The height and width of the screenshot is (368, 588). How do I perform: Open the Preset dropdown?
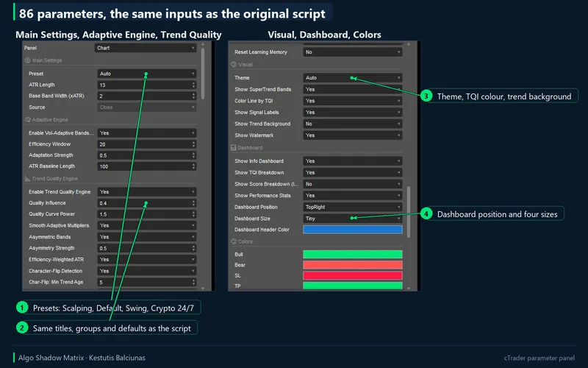coord(146,74)
